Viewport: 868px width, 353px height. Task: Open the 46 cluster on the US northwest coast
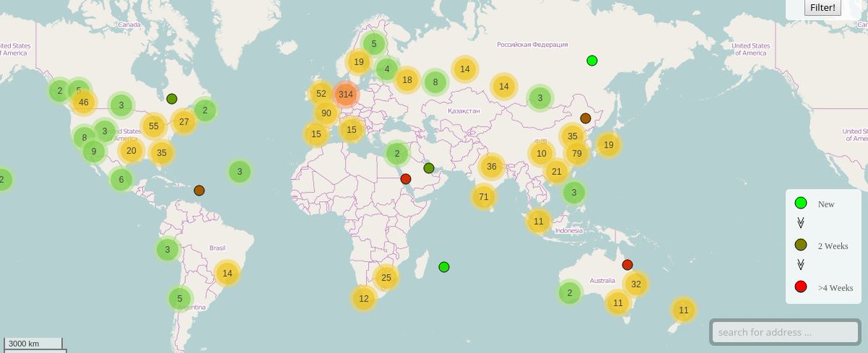point(84,102)
